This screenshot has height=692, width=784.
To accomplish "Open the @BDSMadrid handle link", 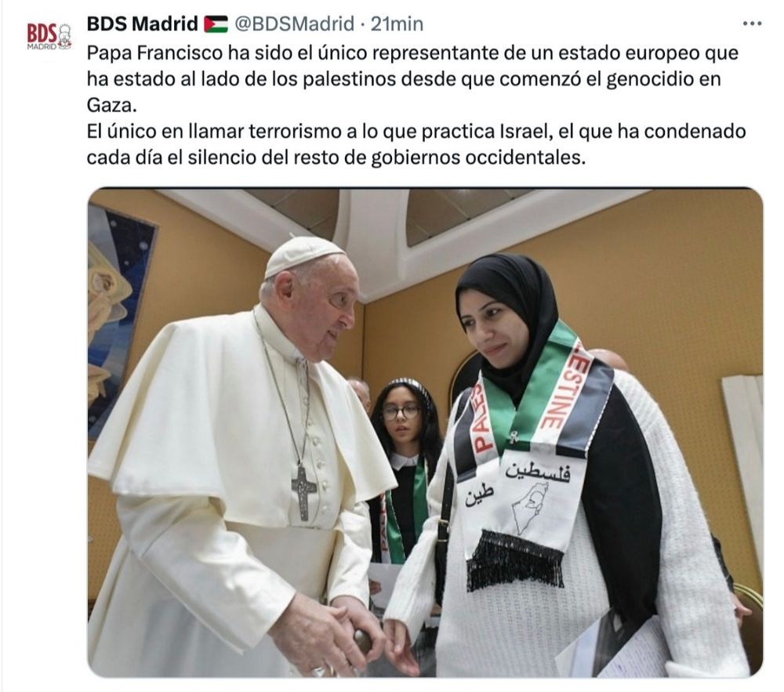I will tap(295, 24).
